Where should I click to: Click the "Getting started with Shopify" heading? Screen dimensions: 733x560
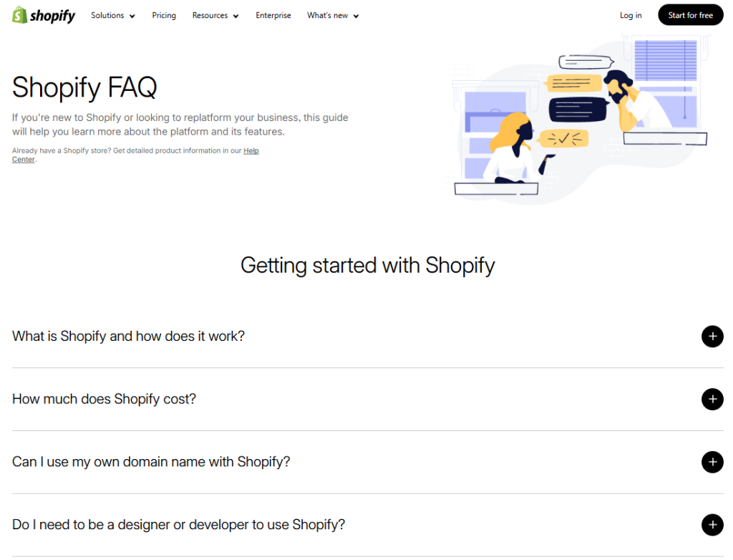[367, 265]
